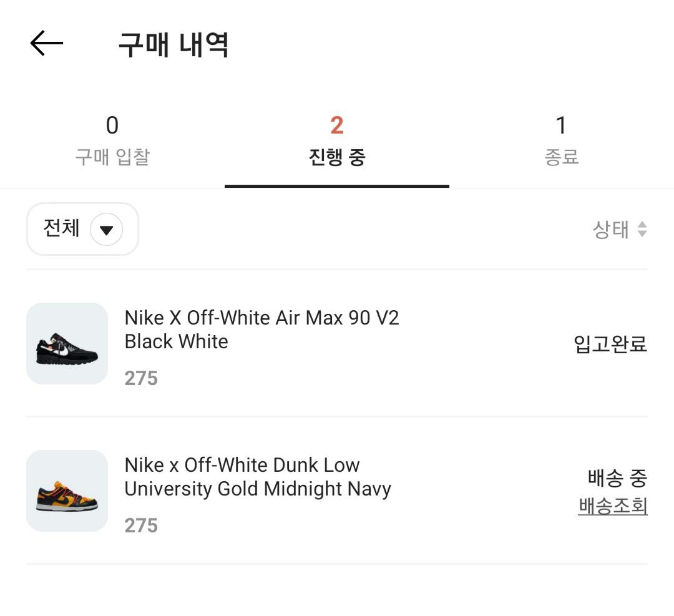Tap the 0 count above 구매 입찰
Screen dimensions: 674x616
[112, 125]
